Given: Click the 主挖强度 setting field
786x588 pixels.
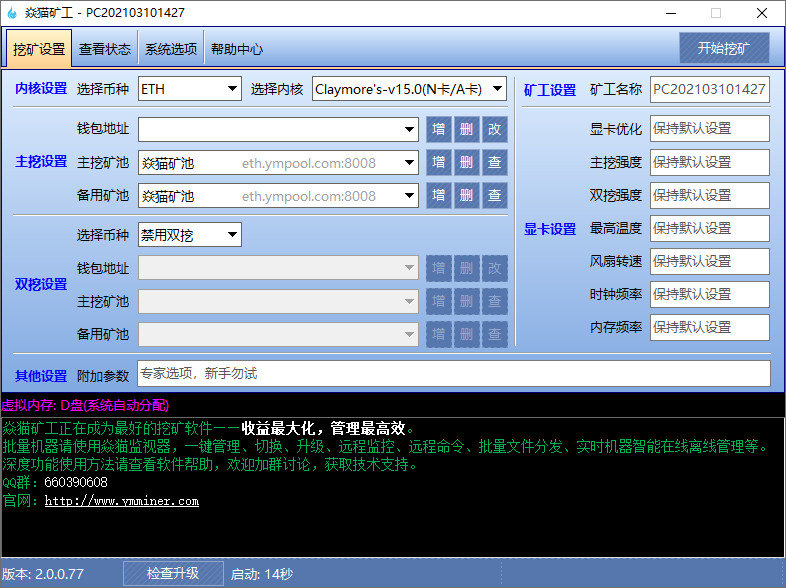Looking at the screenshot, I should click(710, 162).
